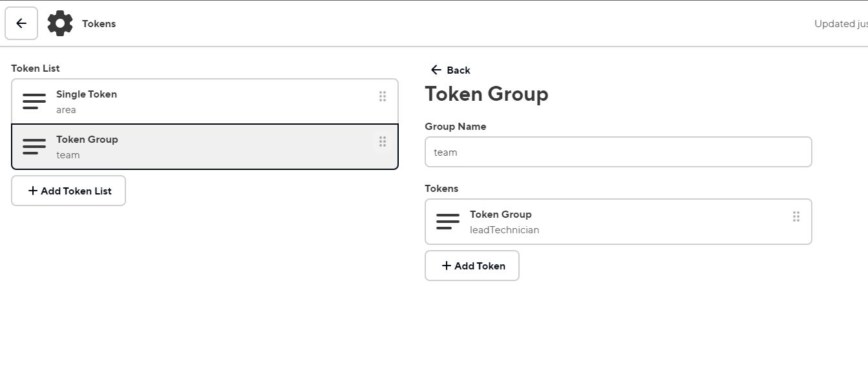This screenshot has height=378, width=868.
Task: Click the list icon of Token Group team
Action: coord(34,147)
